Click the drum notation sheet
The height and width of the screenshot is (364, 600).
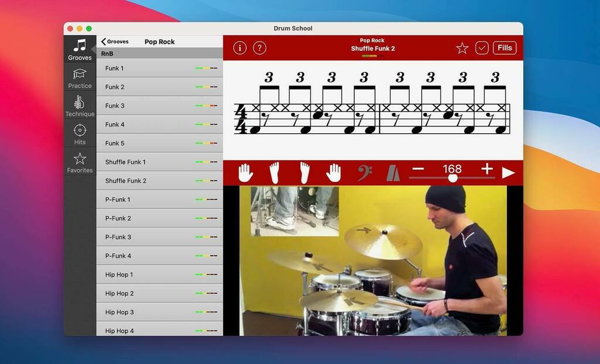coord(373,110)
